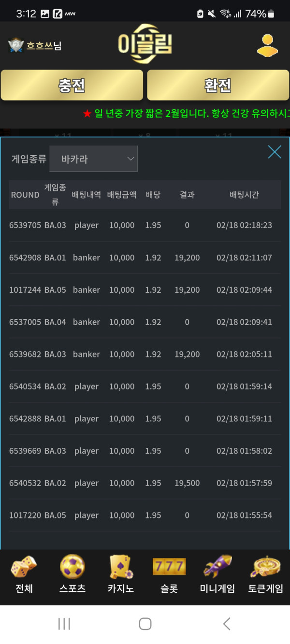Open the 전체 dice icon
The width and height of the screenshot is (290, 644).
[24, 567]
